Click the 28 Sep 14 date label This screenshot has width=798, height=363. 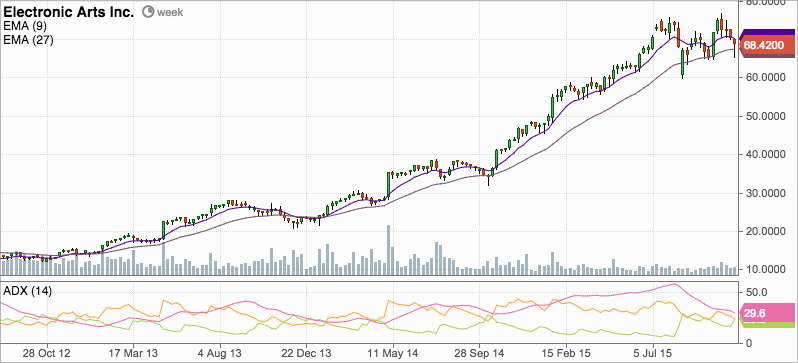coord(479,354)
